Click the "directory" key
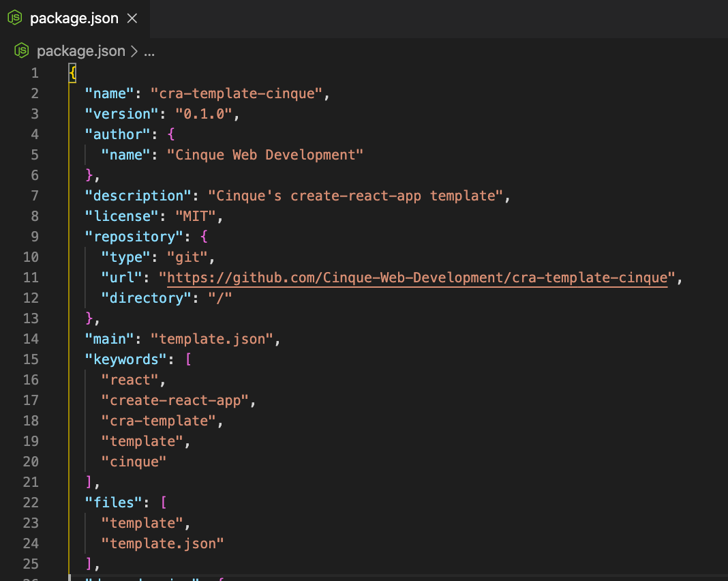 (x=147, y=298)
